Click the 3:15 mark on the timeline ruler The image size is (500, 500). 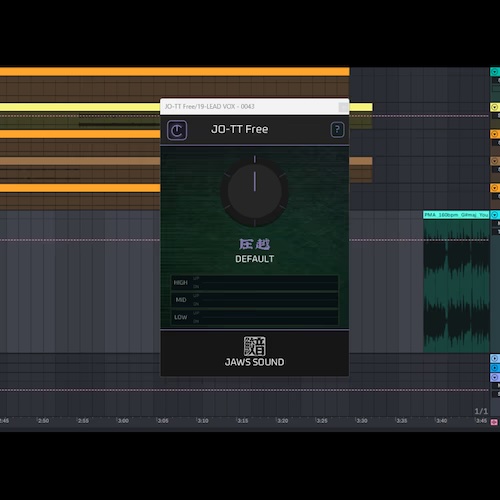242,421
